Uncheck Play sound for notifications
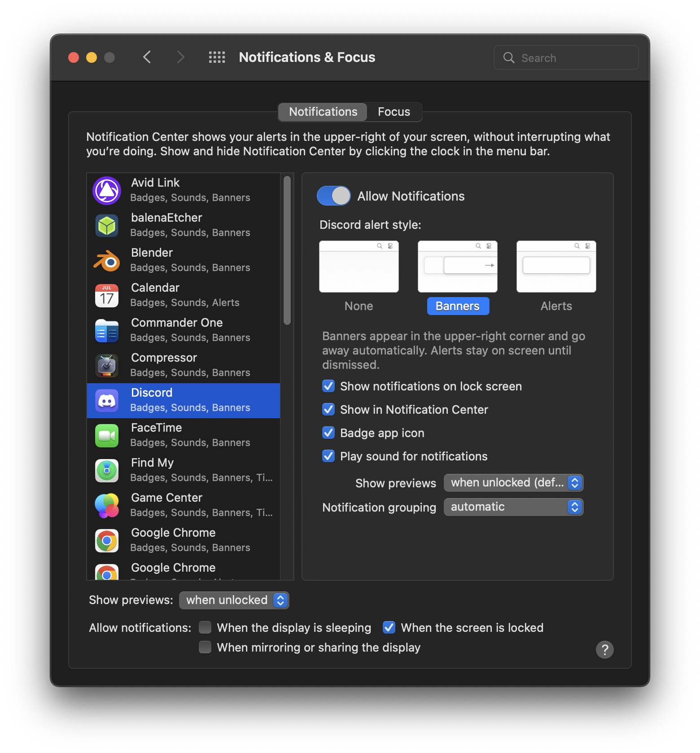The width and height of the screenshot is (700, 753). [x=328, y=456]
